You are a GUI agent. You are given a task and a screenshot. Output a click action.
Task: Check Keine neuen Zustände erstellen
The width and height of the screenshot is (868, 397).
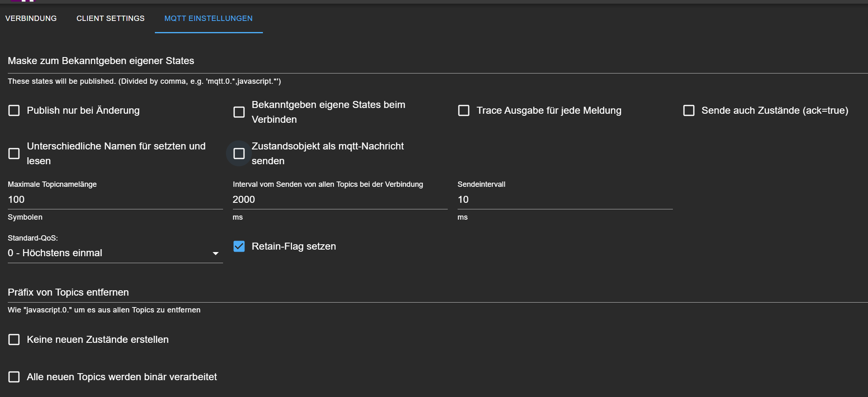tap(14, 340)
